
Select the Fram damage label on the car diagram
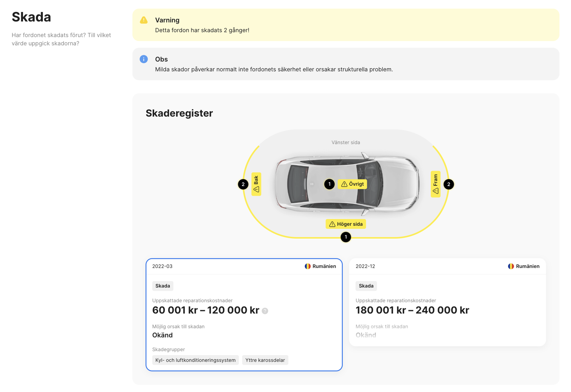coord(436,184)
